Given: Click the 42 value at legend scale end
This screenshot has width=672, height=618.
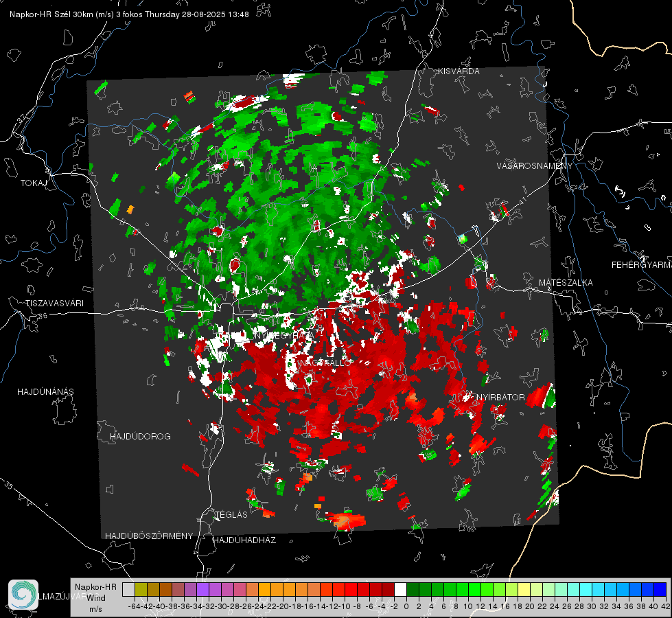Looking at the screenshot, I should click(x=665, y=606).
